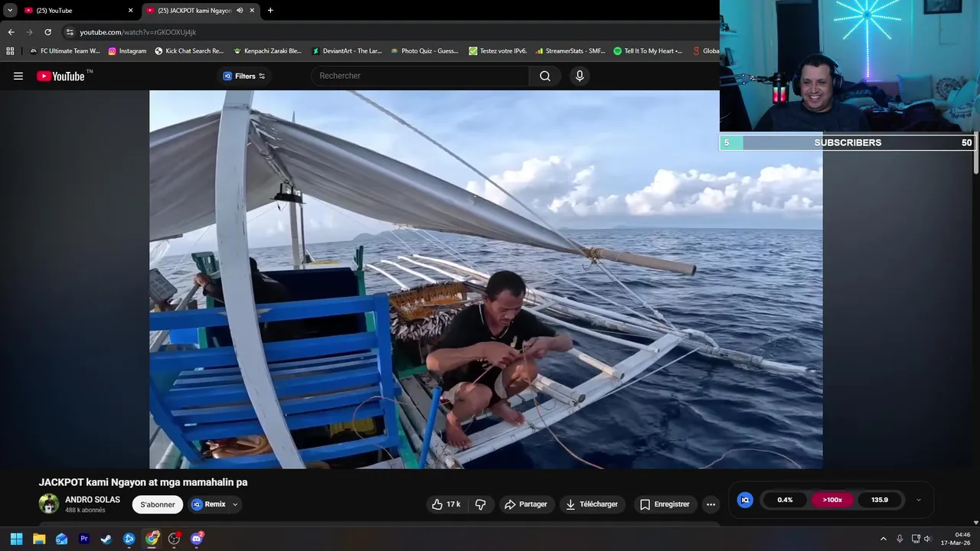Dislike the video with thumbs down
This screenshot has height=551, width=980.
coord(481,504)
